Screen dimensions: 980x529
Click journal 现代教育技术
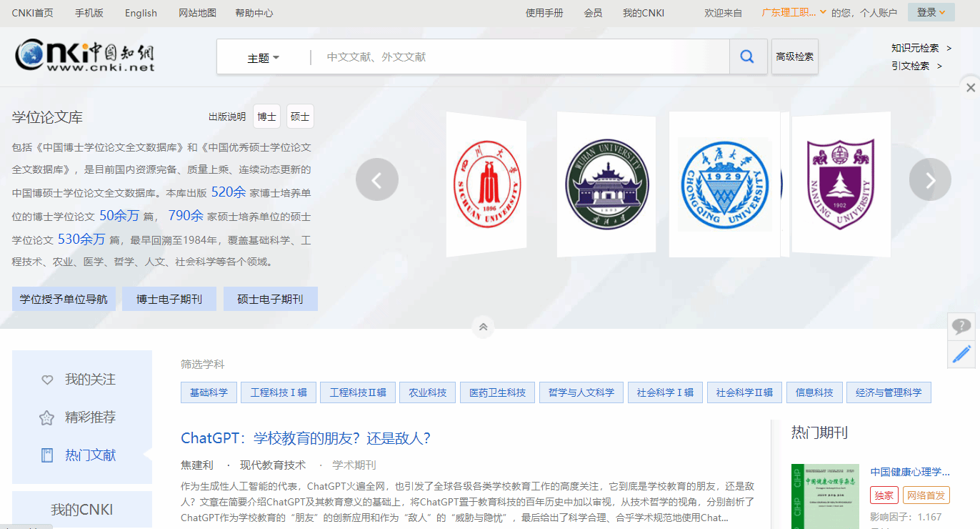[273, 465]
